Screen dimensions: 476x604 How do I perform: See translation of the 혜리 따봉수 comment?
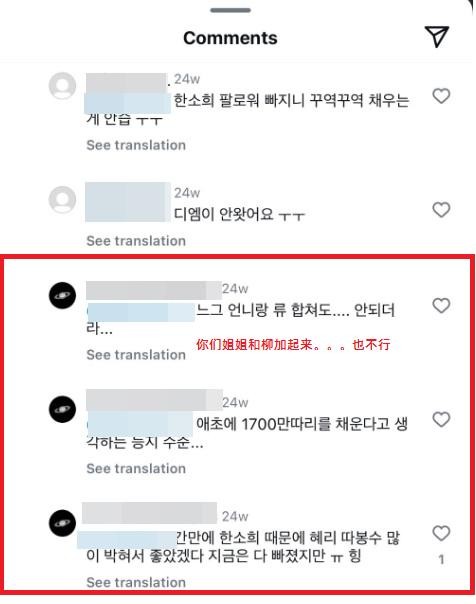[x=136, y=582]
